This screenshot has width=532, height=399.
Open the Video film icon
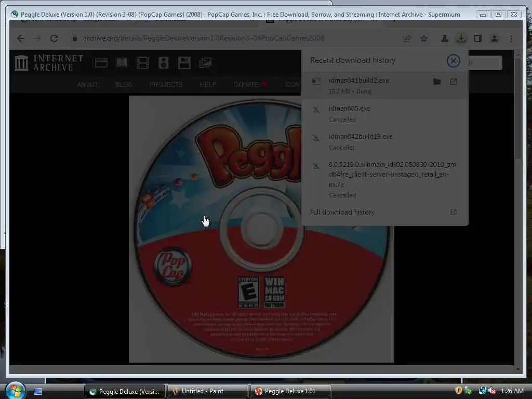142,63
